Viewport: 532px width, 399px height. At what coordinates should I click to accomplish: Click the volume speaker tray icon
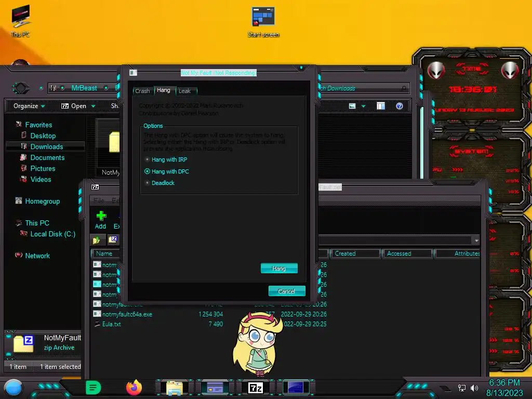coord(474,388)
